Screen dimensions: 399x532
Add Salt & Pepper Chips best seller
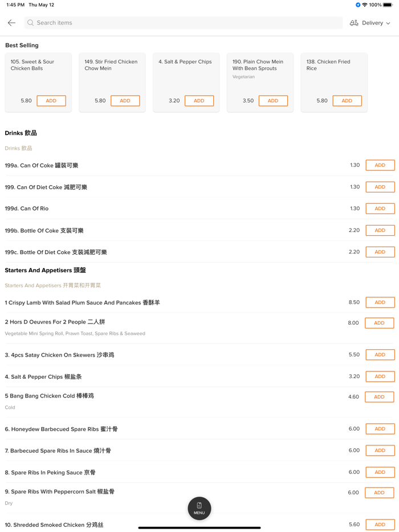(199, 101)
